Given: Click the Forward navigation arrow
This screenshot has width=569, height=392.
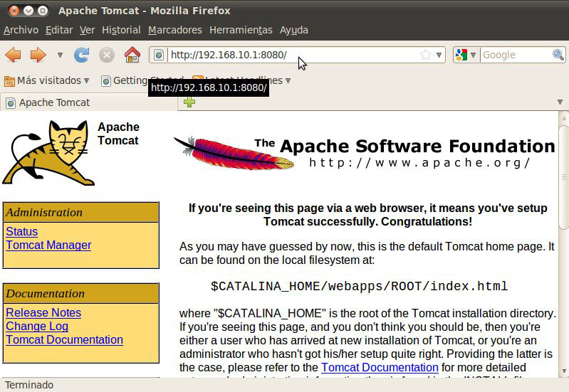Looking at the screenshot, I should pyautogui.click(x=38, y=55).
